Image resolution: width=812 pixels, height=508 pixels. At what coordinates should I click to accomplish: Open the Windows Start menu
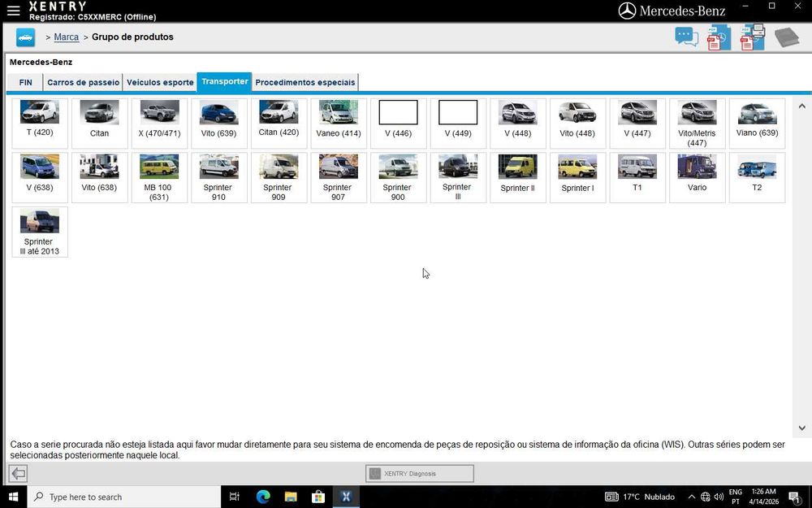14,497
